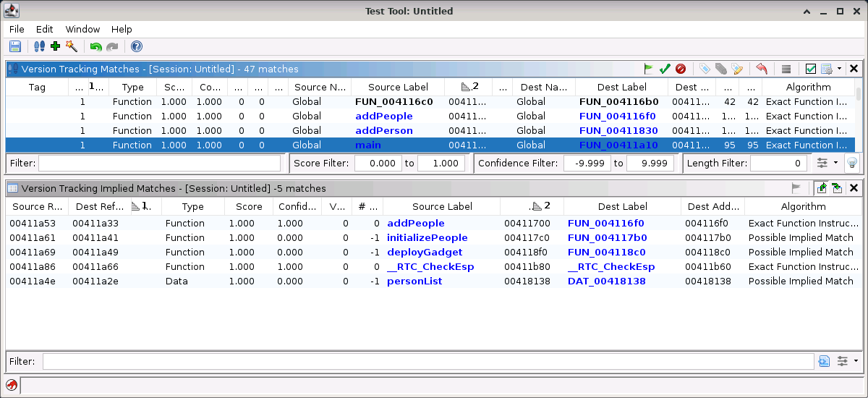The width and height of the screenshot is (868, 398).
Task: Click the pencil tag edit icon
Action: (737, 69)
